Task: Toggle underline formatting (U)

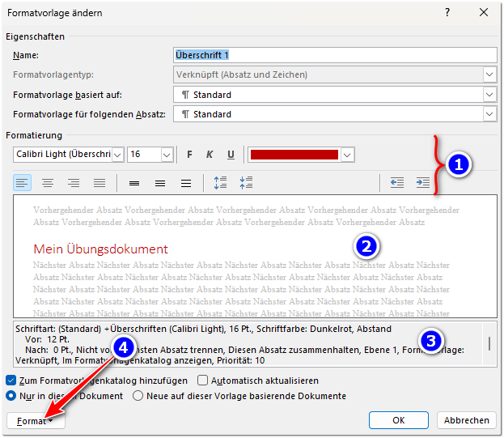Action: click(x=231, y=155)
